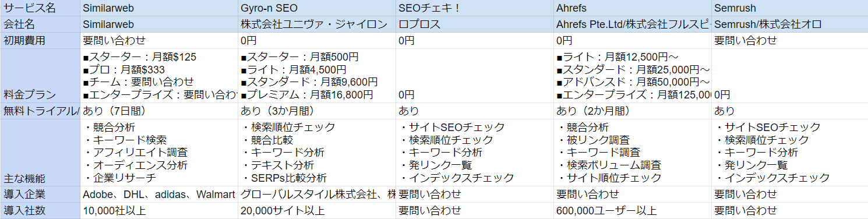Select Gyro-n SEO's 初期費用 0円 cell
The image size is (868, 219).
click(x=317, y=41)
